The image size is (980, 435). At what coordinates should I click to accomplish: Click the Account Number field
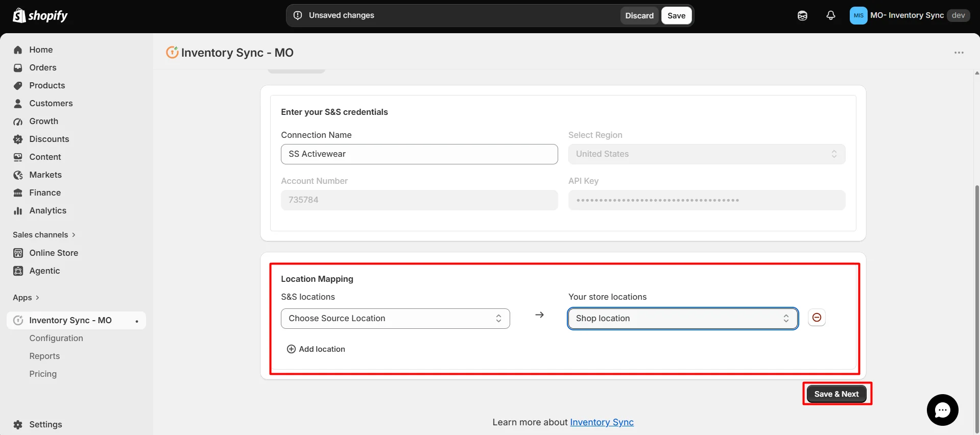[419, 200]
